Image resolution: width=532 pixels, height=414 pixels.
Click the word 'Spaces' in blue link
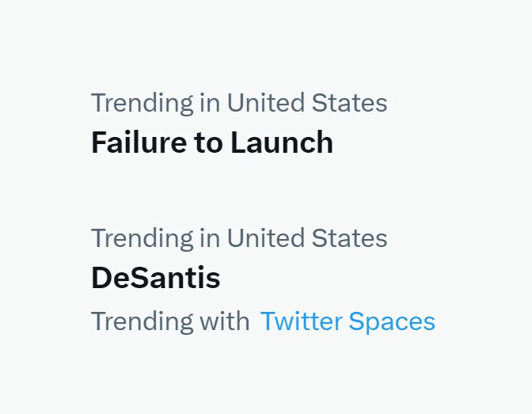coord(392,321)
